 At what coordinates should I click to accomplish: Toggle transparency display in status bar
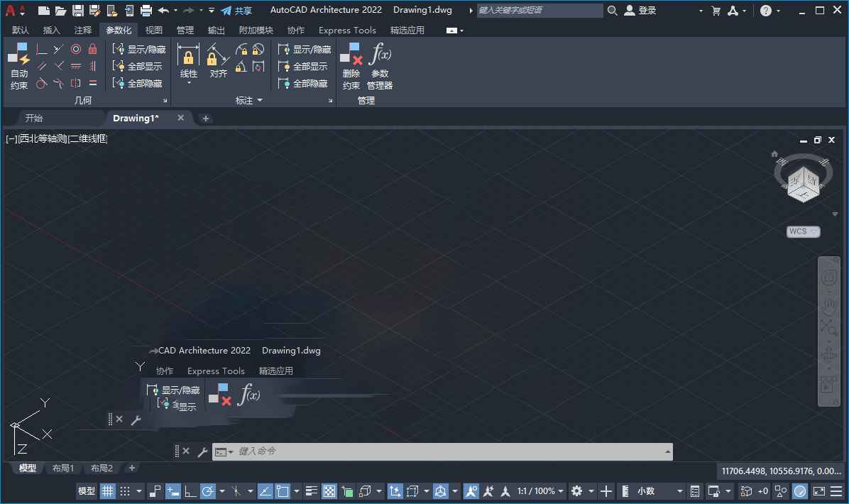[329, 491]
